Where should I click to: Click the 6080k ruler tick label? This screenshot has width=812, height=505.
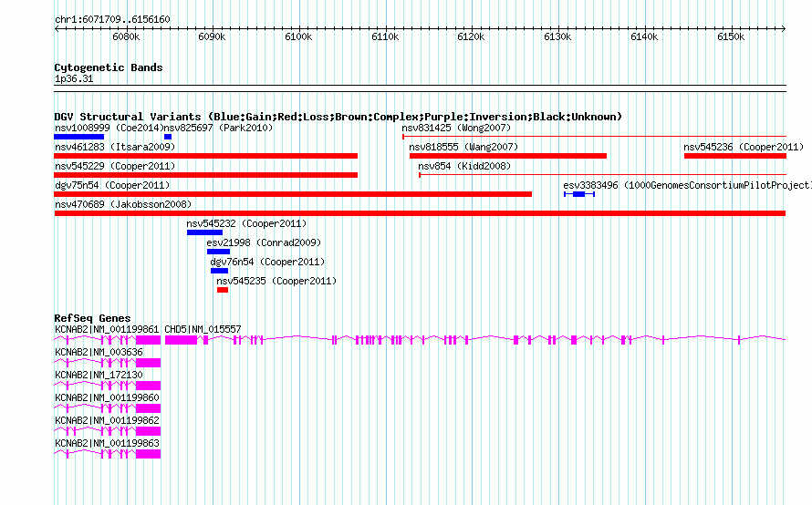pyautogui.click(x=126, y=36)
